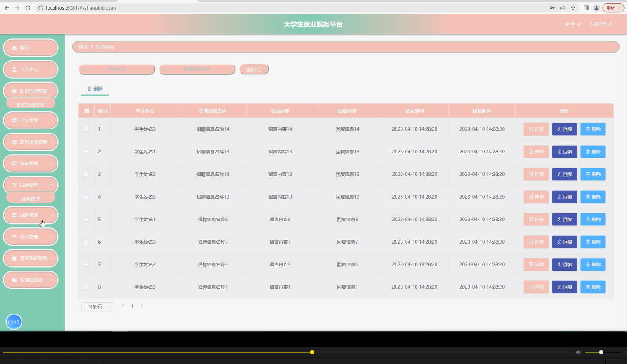Expand 试题管理 sidebar menu

point(31,215)
